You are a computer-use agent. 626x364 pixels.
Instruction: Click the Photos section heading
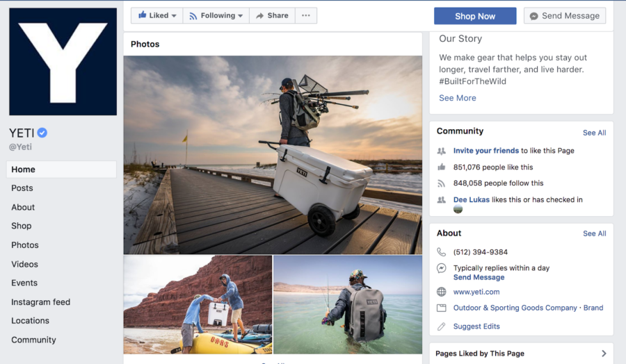pos(145,44)
